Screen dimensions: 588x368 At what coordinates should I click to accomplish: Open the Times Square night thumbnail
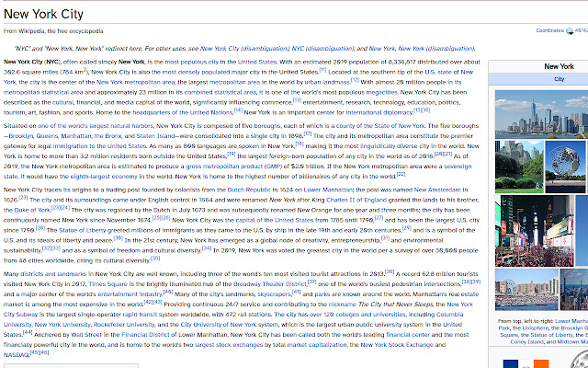pos(534,231)
